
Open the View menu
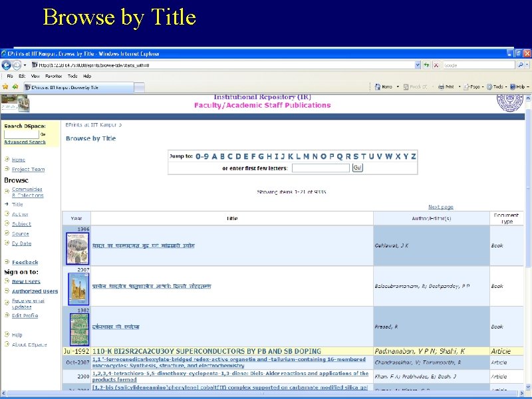(35, 76)
